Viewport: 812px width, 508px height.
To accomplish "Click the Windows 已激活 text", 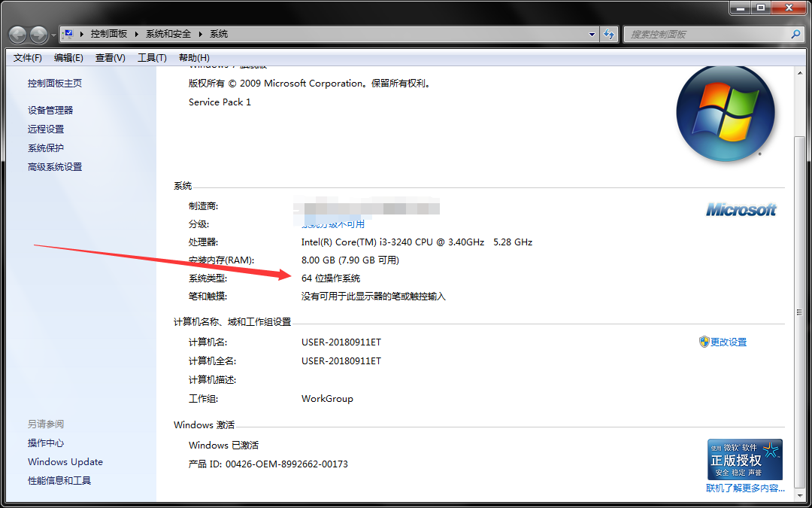I will 223,445.
